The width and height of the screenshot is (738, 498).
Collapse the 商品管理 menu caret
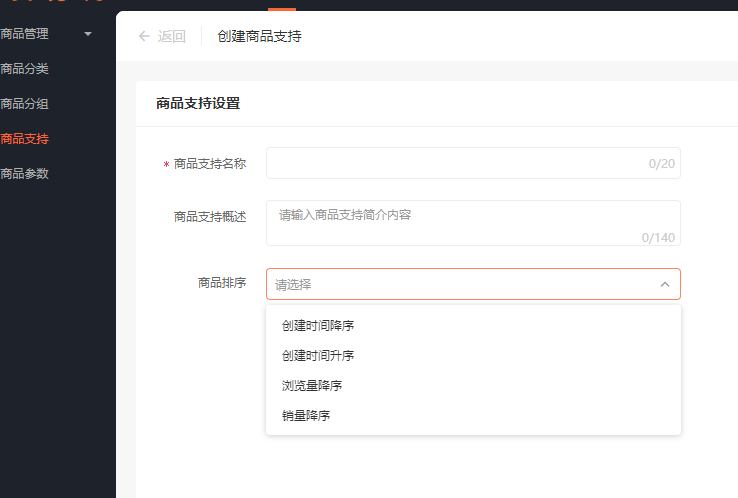[x=88, y=34]
